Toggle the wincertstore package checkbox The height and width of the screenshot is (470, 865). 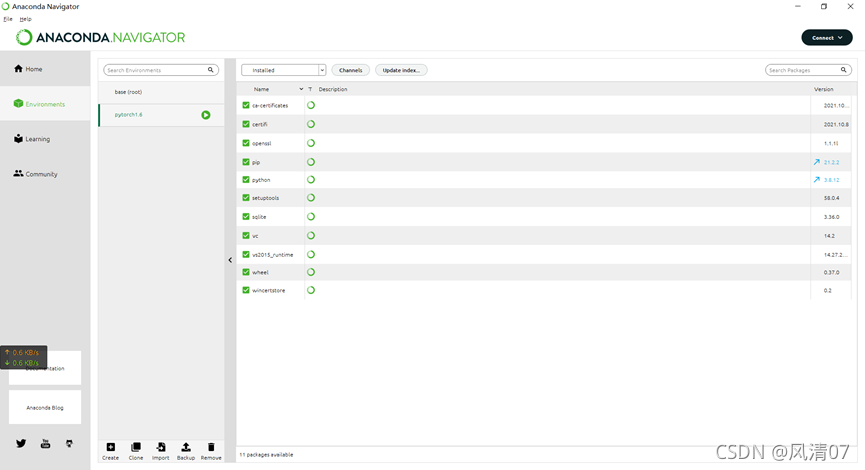pos(246,290)
